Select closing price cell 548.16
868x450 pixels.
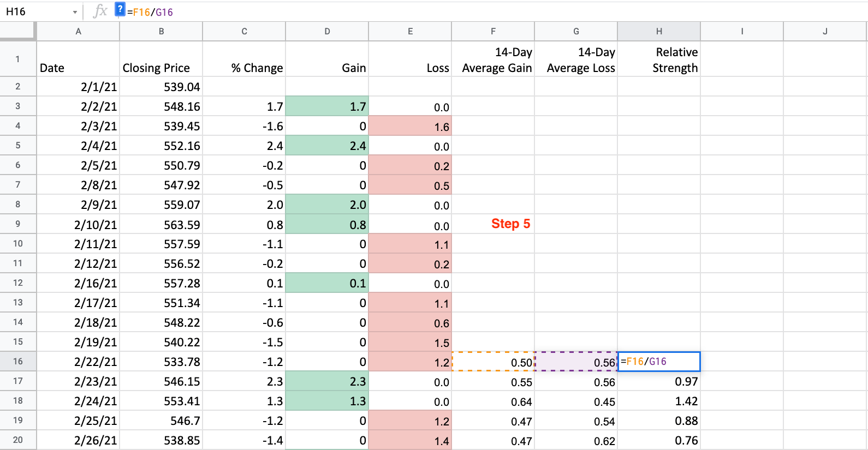(x=161, y=106)
